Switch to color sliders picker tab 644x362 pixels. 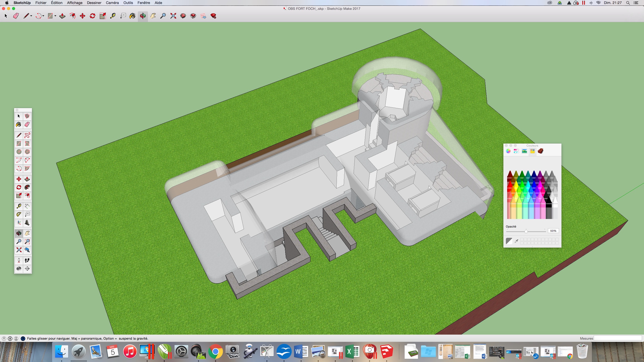(x=516, y=151)
